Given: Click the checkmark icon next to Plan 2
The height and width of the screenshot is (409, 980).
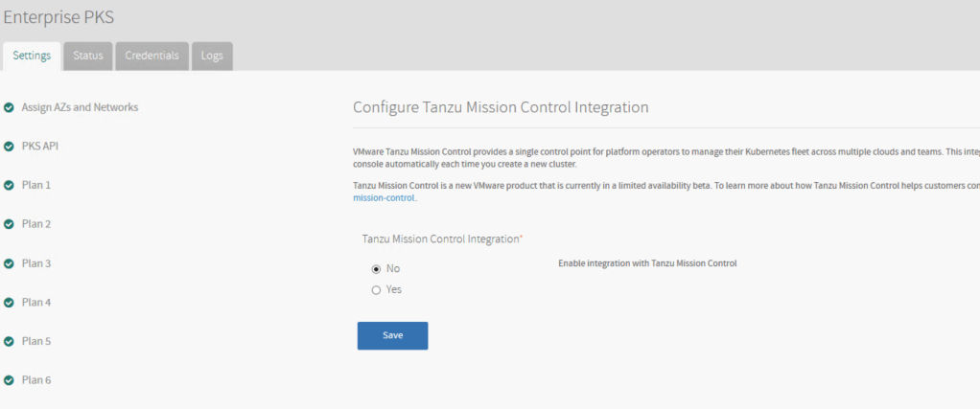Looking at the screenshot, I should pyautogui.click(x=9, y=224).
